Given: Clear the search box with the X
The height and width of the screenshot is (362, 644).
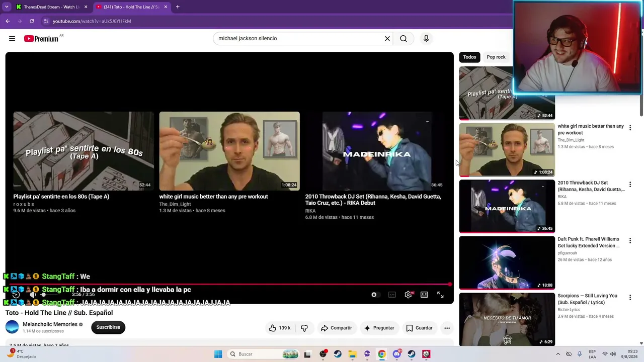Looking at the screenshot, I should click(x=387, y=39).
